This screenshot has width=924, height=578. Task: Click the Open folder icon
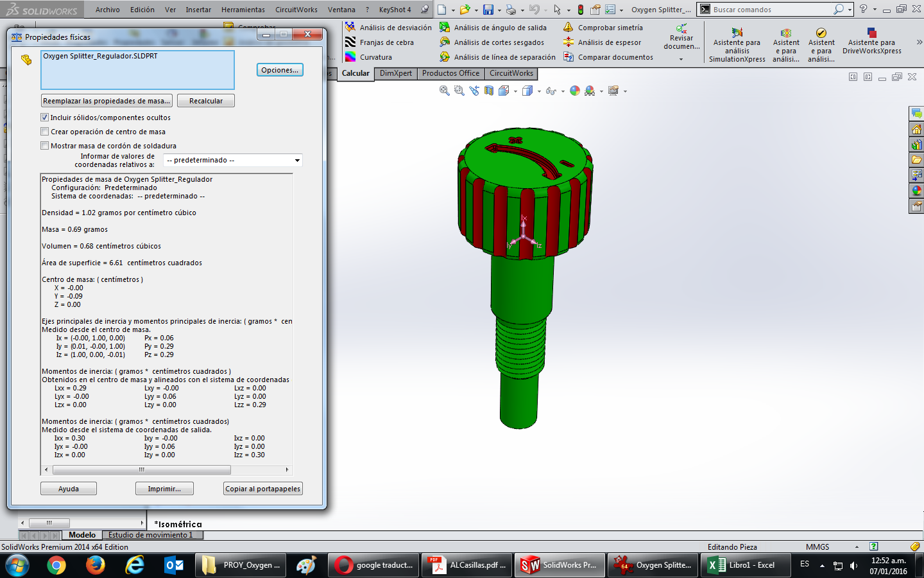[465, 10]
